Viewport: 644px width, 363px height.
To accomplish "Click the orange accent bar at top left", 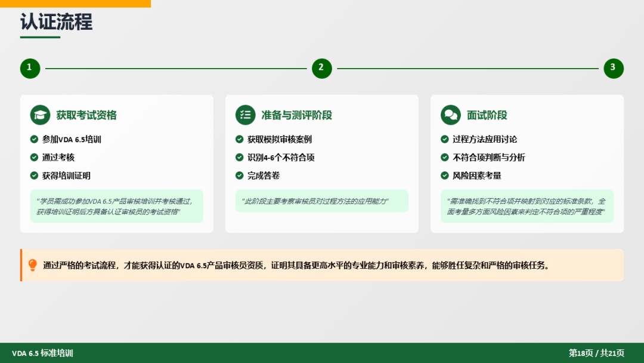I will 75,4.
